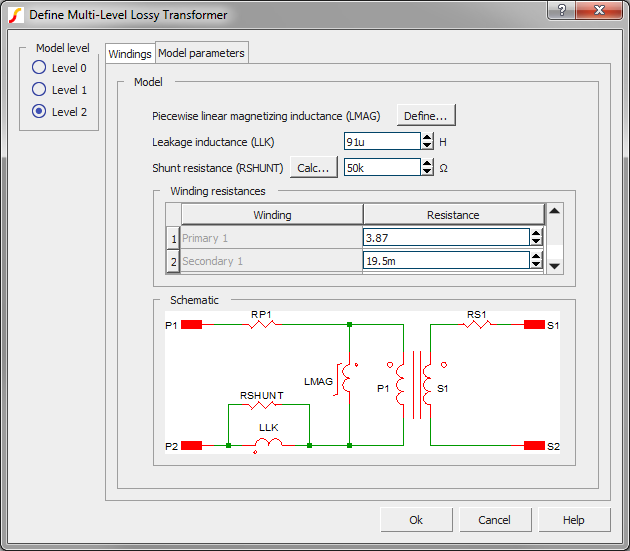Click the Secondary 1 resistance field
This screenshot has width=630, height=551.
pos(445,261)
